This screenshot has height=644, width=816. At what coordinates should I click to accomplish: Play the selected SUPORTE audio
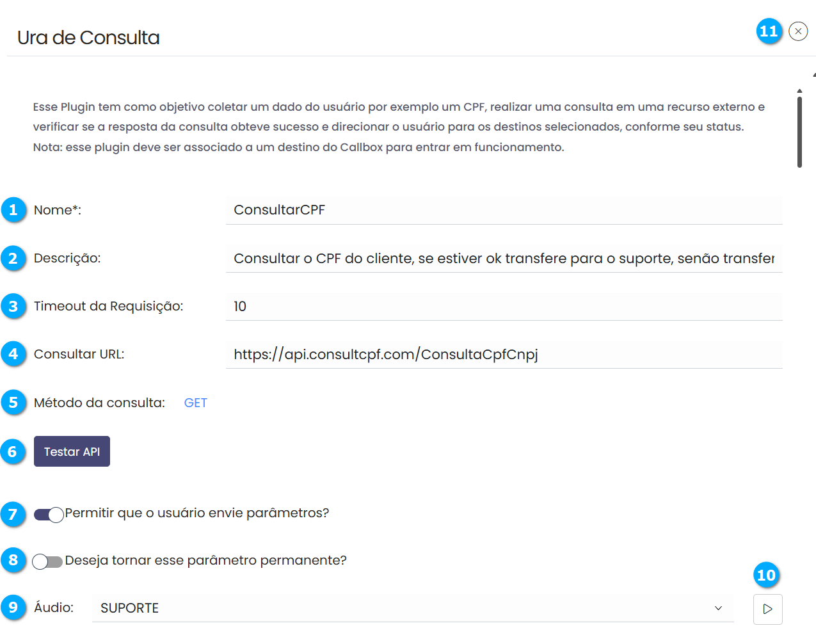point(767,609)
